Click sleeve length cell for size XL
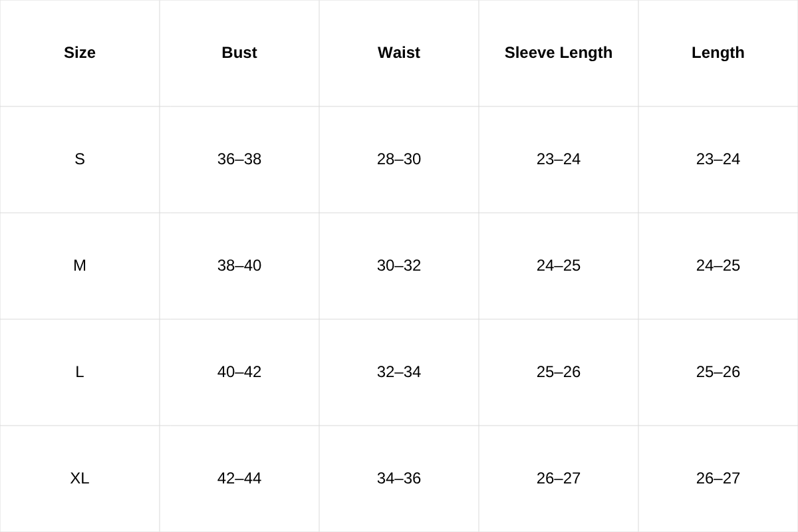Screen dimensions: 798x532 (x=559, y=478)
